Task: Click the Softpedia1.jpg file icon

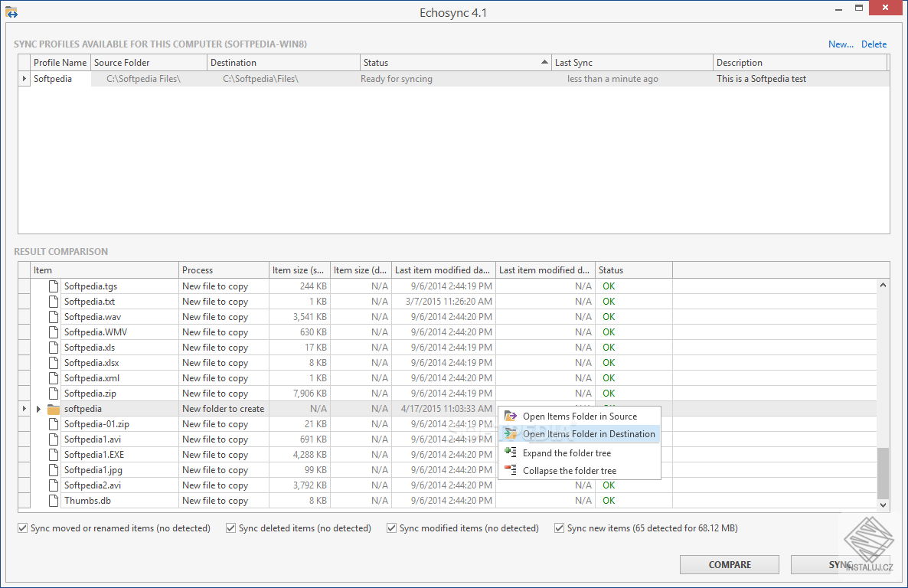Action: (54, 470)
